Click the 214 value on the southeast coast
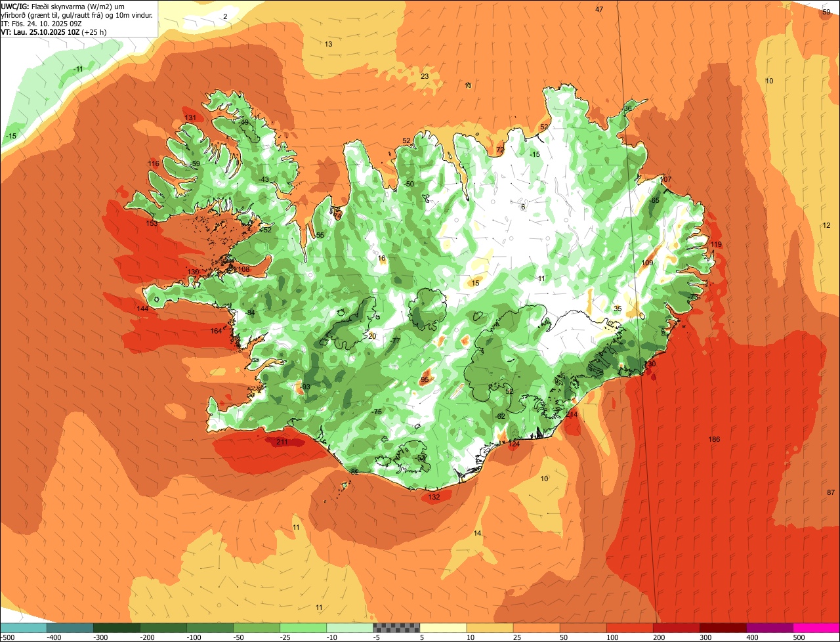The height and width of the screenshot is (642, 840). 572,414
